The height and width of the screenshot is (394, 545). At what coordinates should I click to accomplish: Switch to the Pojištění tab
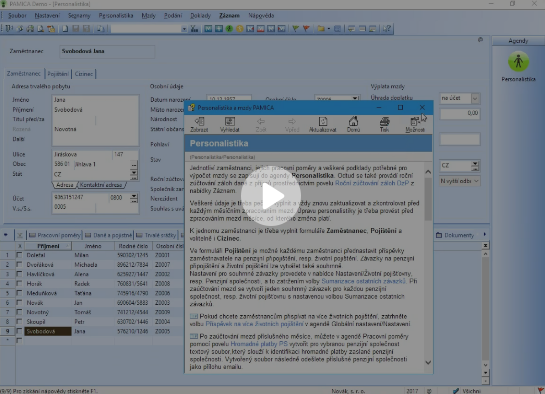58,74
